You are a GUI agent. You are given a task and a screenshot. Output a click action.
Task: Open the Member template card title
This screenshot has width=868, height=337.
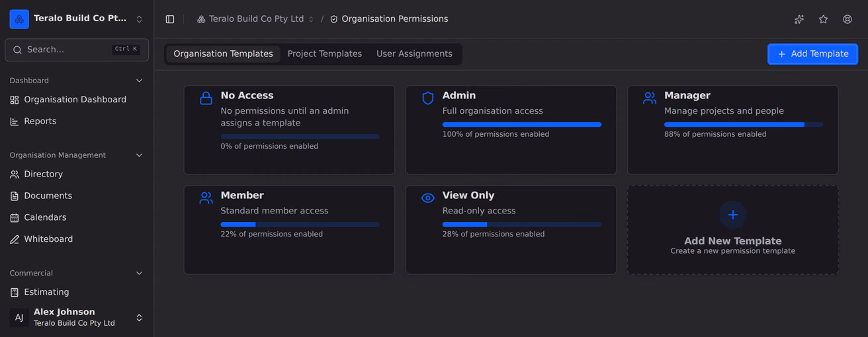click(242, 196)
